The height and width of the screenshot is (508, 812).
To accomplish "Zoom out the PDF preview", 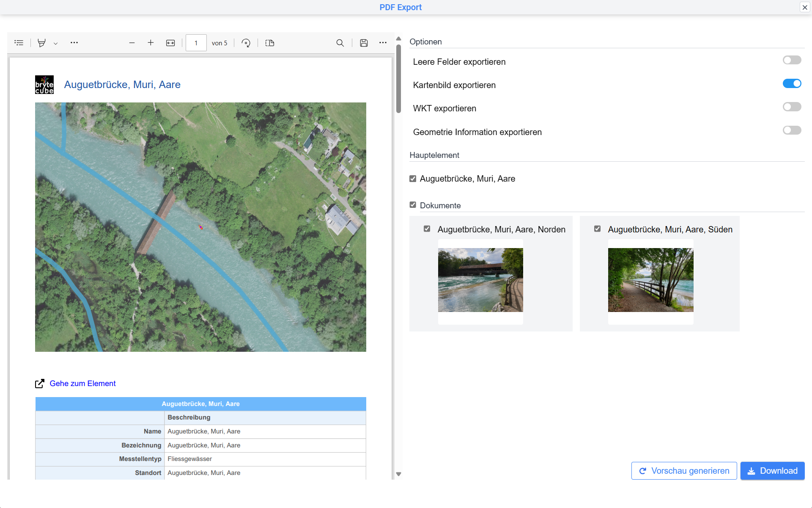I will (132, 43).
